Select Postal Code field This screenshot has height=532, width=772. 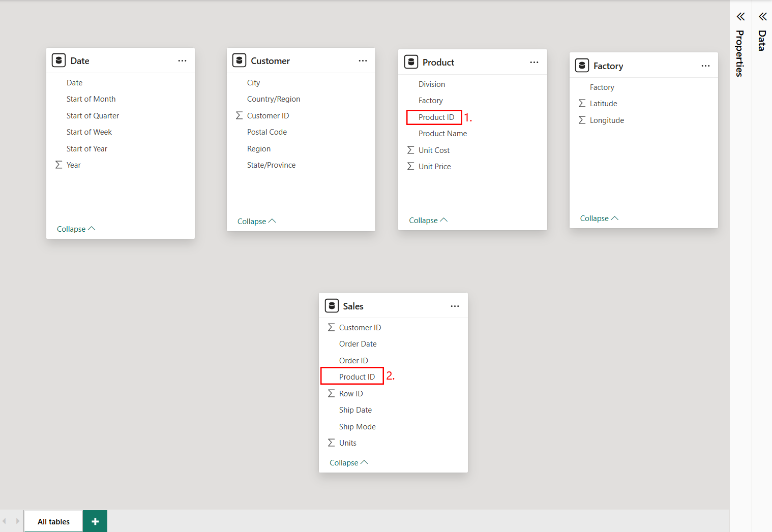tap(267, 132)
